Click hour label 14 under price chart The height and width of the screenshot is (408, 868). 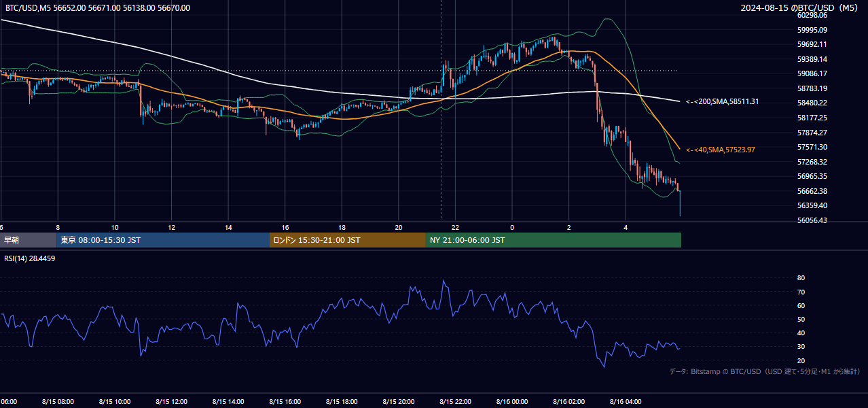(x=228, y=228)
